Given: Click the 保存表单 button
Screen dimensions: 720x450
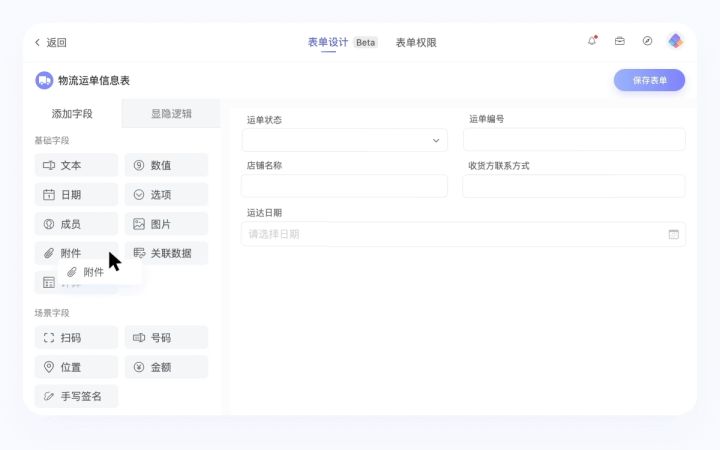Looking at the screenshot, I should (649, 80).
